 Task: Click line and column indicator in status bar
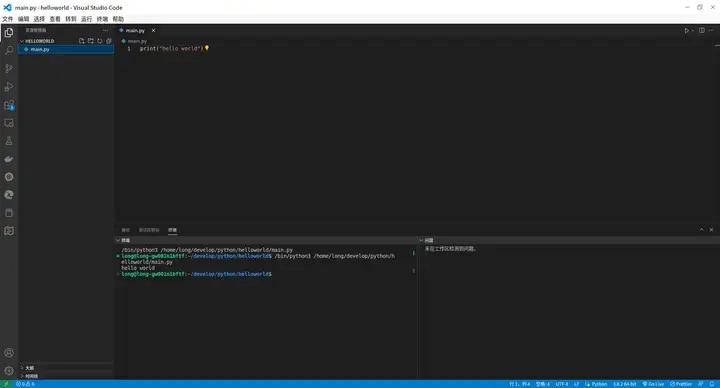coord(519,384)
